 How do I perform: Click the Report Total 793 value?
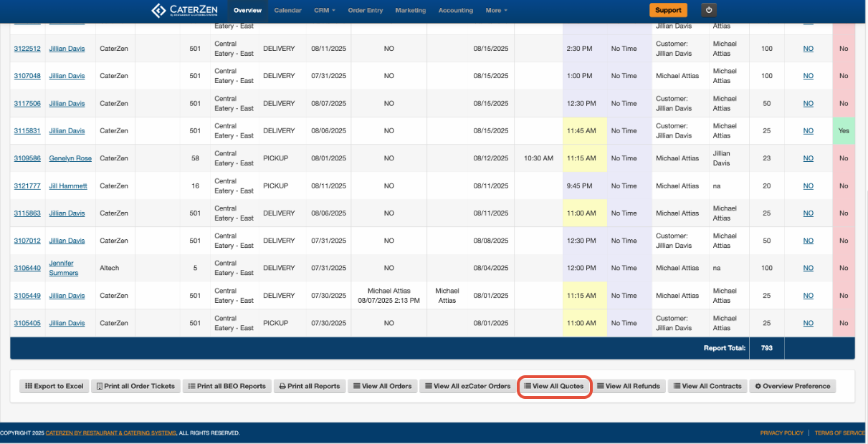(x=767, y=348)
